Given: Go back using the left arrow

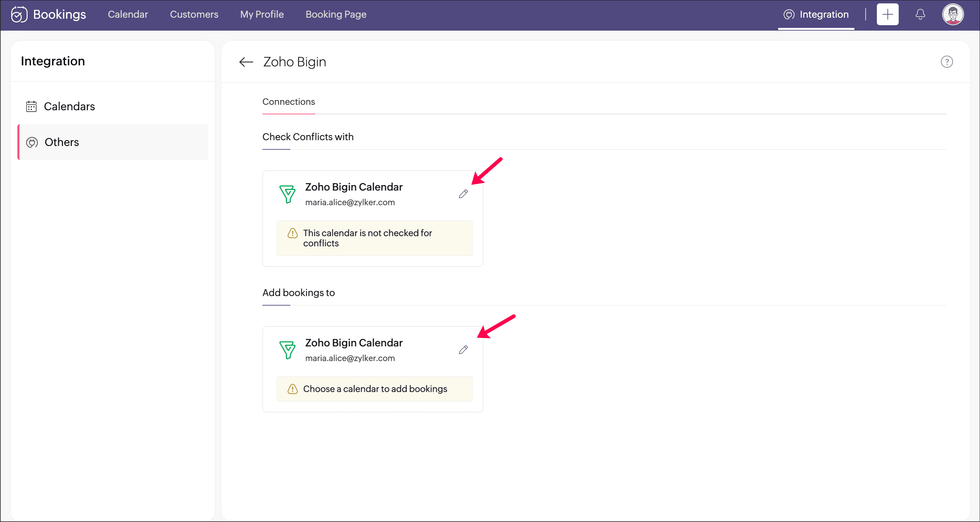Looking at the screenshot, I should (246, 62).
